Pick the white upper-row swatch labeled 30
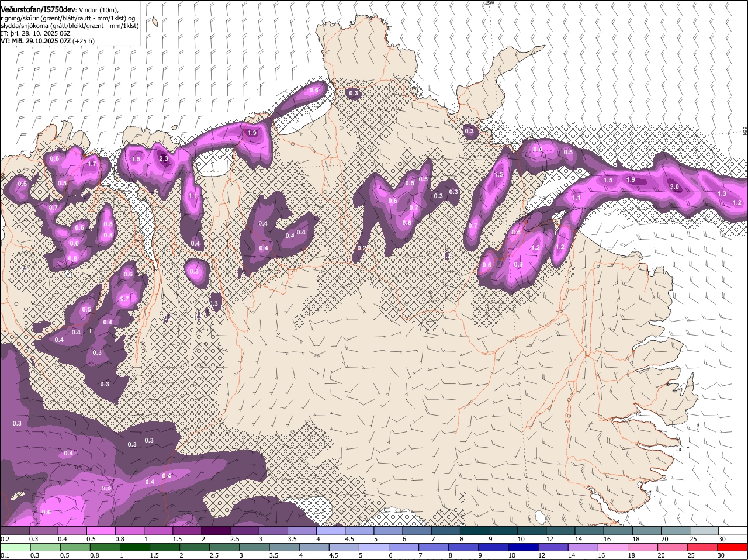This screenshot has height=560, width=748. point(733,530)
